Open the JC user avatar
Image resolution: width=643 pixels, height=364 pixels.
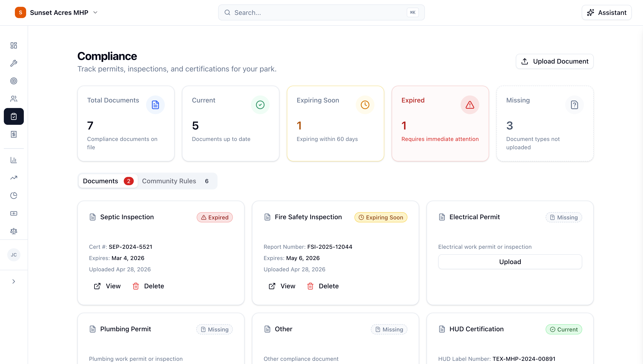[14, 255]
